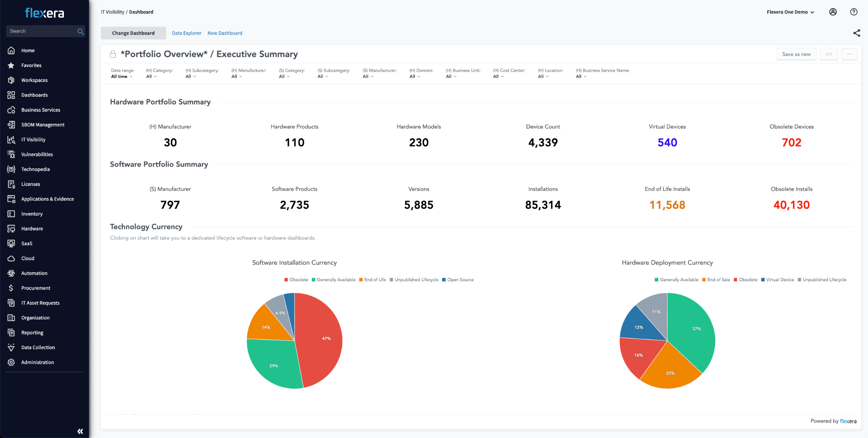The image size is (868, 438).
Task: Toggle Open Source legend entry
Action: [458, 280]
